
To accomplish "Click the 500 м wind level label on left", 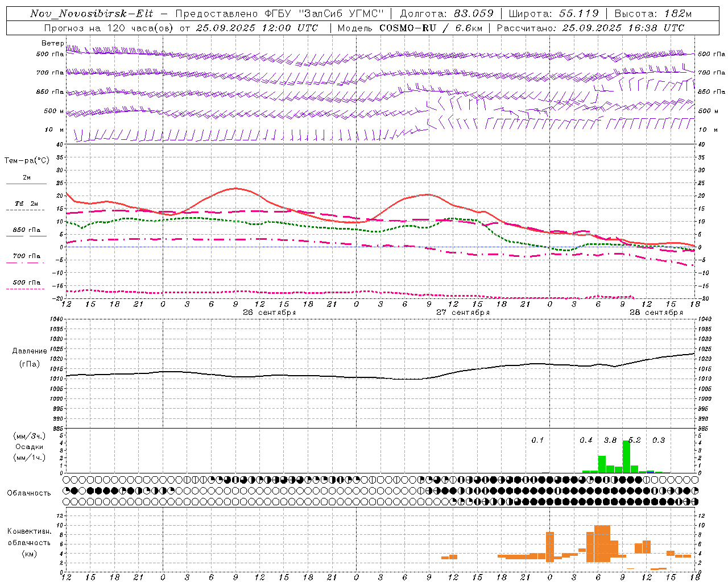I will (54, 111).
